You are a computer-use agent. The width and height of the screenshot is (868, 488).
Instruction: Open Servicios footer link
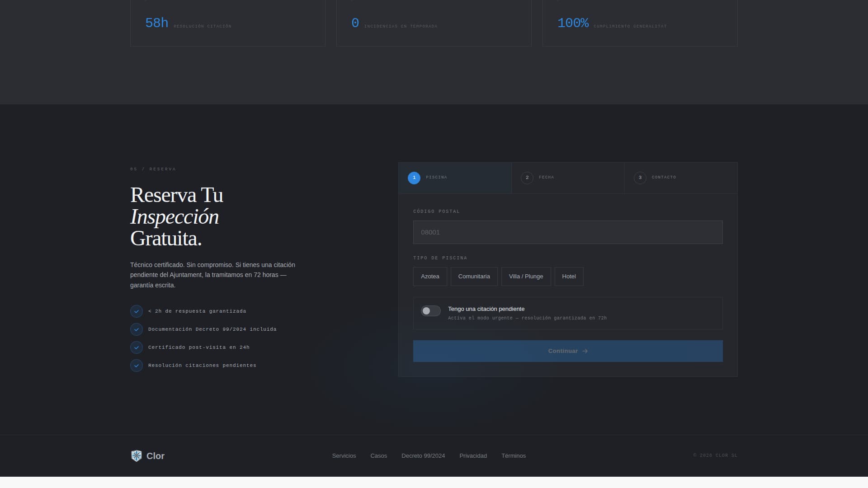(x=344, y=456)
